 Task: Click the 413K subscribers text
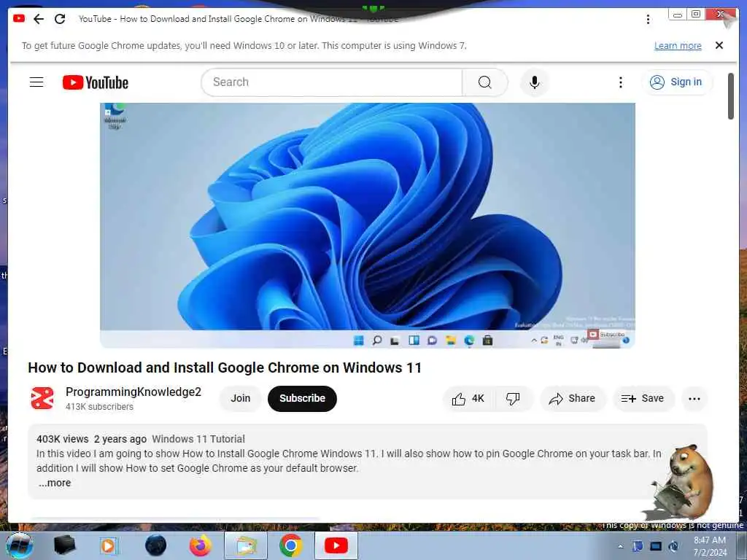pos(99,407)
